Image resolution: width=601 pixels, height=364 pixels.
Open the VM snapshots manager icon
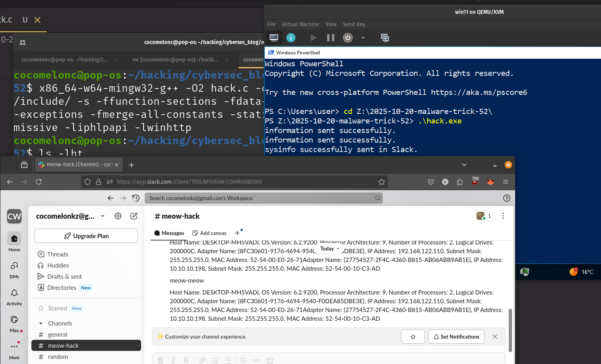(385, 38)
